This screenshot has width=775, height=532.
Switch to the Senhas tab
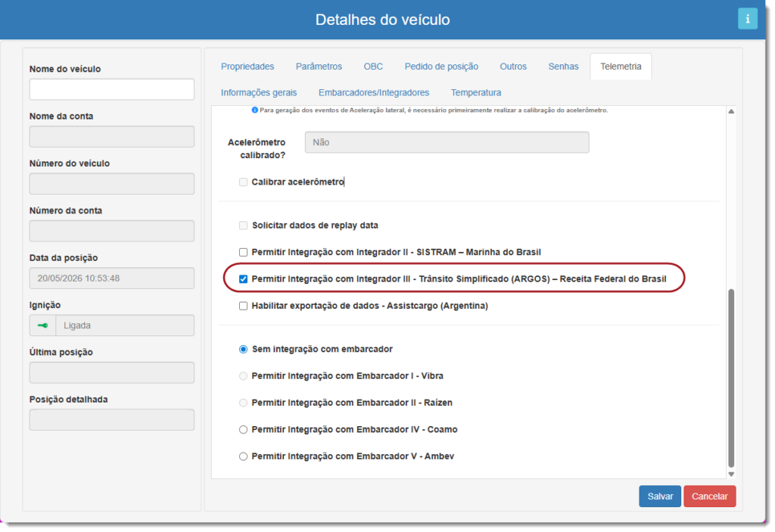(x=563, y=67)
